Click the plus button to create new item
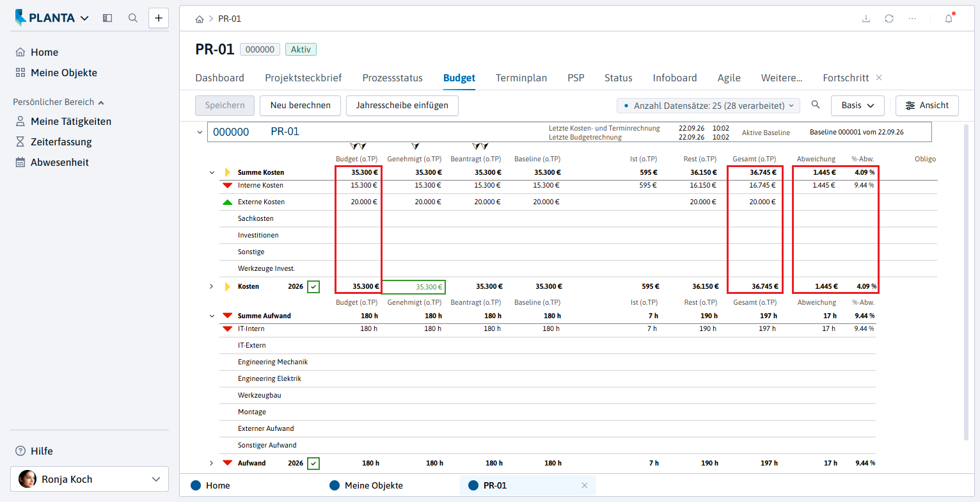 159,18
